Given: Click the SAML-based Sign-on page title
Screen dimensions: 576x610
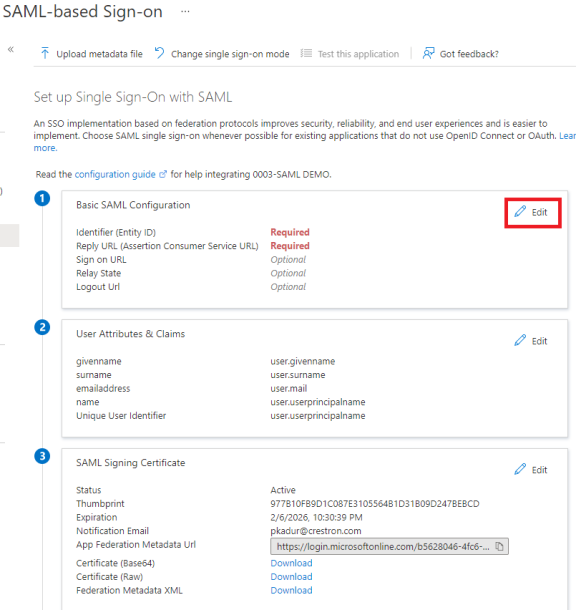Looking at the screenshot, I should 82,12.
